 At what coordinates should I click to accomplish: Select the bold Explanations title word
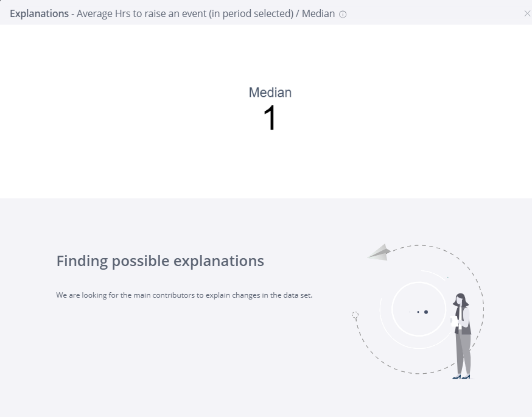(x=39, y=13)
